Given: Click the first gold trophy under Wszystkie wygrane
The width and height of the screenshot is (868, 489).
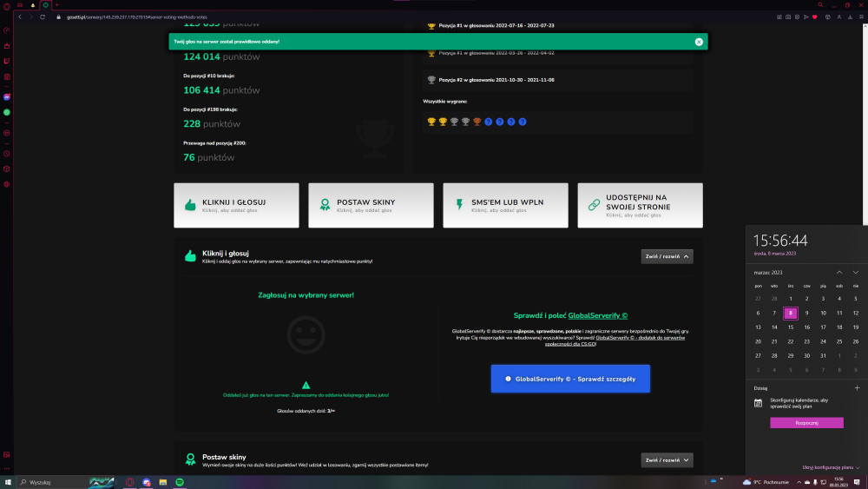Looking at the screenshot, I should pyautogui.click(x=431, y=122).
